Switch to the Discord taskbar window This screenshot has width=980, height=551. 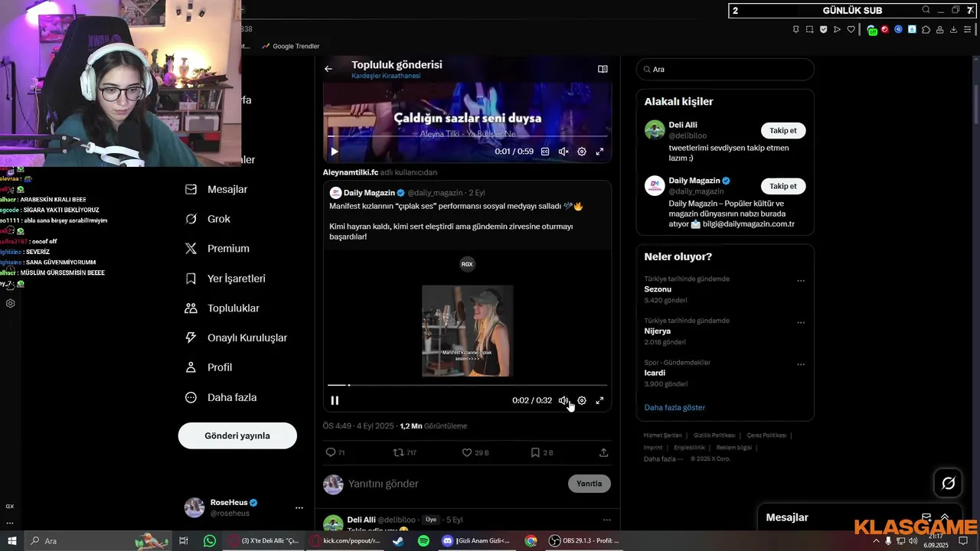tap(476, 540)
